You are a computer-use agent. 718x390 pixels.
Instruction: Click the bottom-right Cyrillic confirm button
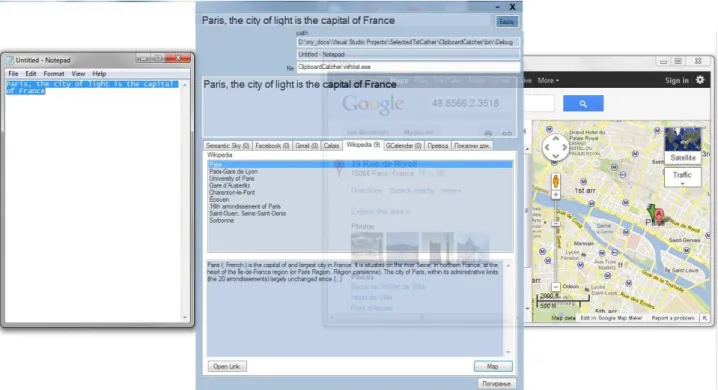click(496, 384)
